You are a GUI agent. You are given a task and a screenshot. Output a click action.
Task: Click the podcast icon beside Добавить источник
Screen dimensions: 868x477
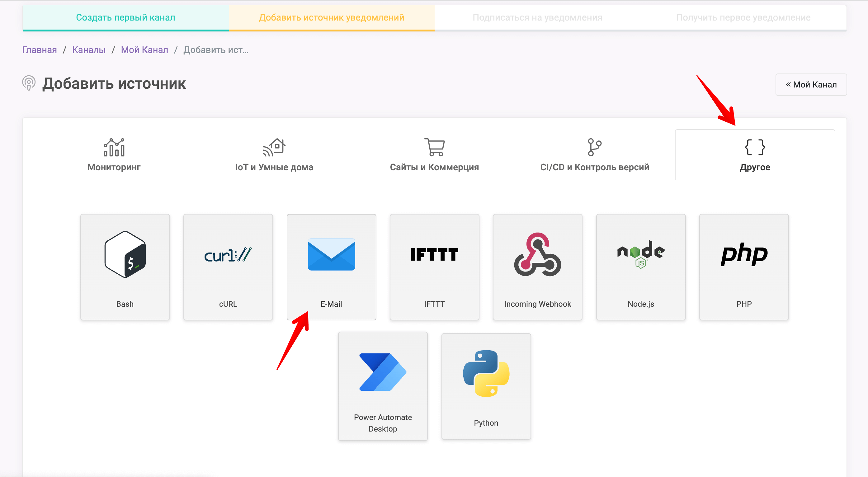29,83
